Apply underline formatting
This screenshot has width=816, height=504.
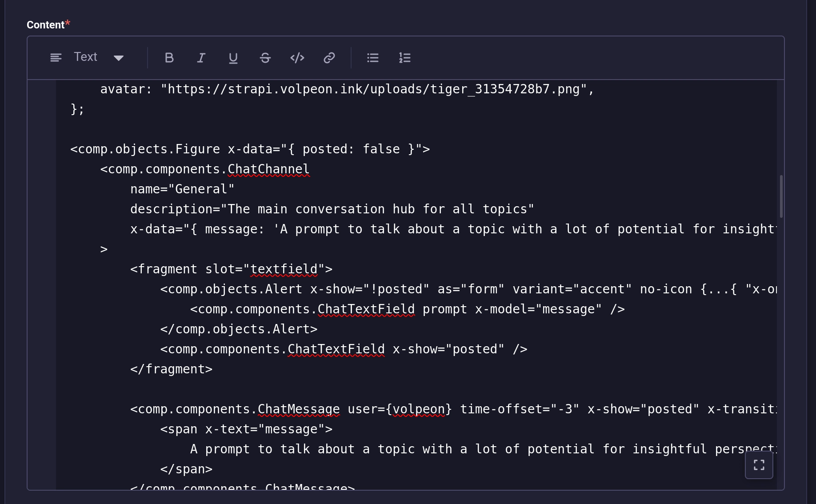[x=233, y=58]
